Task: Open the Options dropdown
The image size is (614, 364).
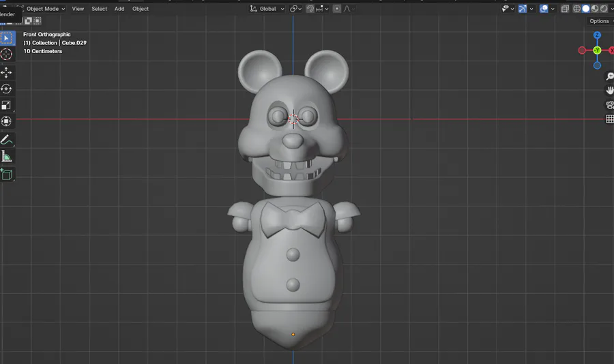Action: pos(600,21)
